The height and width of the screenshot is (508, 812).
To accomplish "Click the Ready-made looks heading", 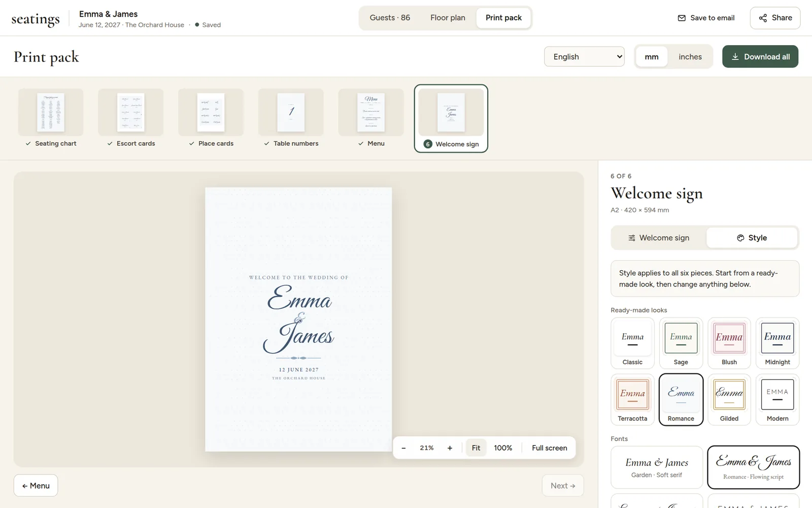I will pos(638,310).
